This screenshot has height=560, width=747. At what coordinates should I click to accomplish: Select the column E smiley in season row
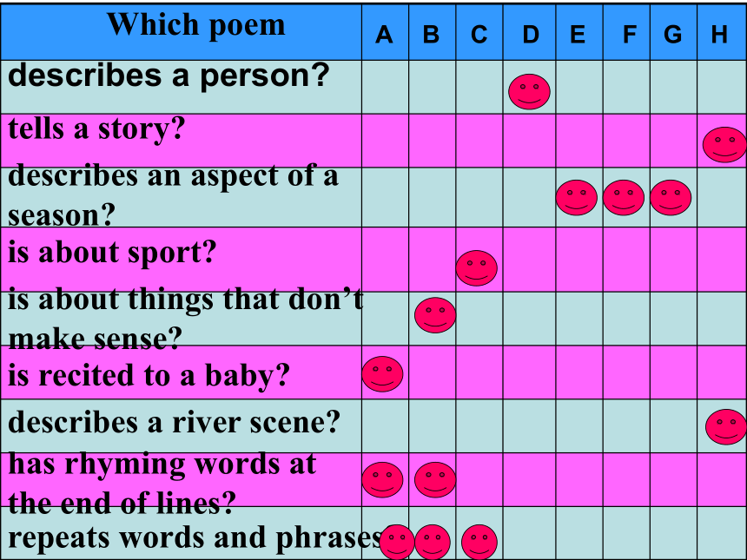point(577,198)
